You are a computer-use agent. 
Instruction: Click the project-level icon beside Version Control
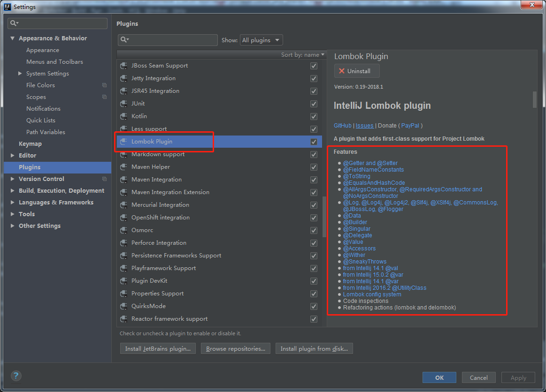[x=104, y=179]
